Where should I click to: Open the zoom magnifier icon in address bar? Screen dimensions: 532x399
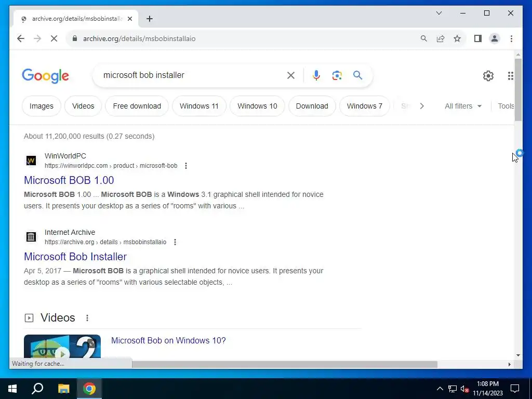[424, 38]
